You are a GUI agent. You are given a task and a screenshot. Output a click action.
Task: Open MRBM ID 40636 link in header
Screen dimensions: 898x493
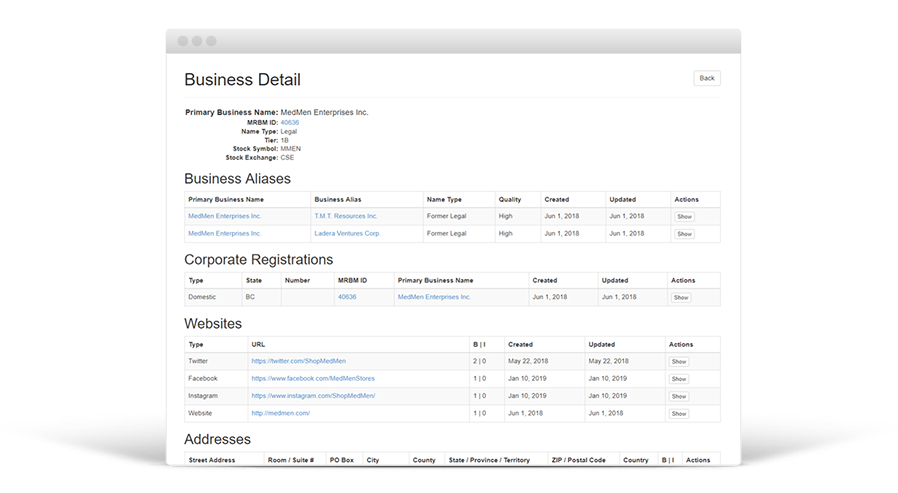[290, 123]
